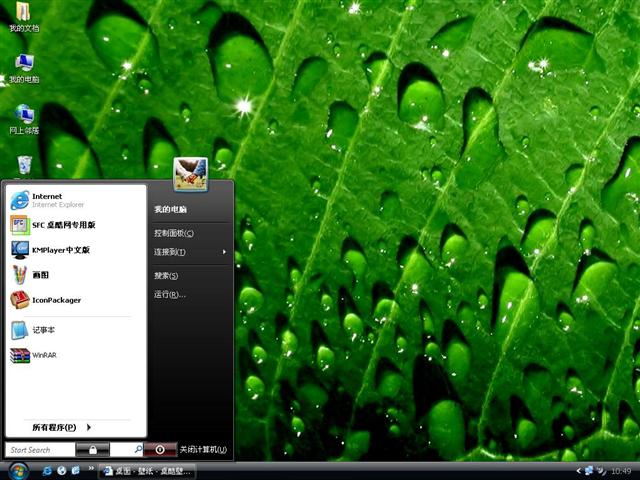640x480 pixels.
Task: Open 我的电脑 in Start menu right pane
Action: (171, 209)
